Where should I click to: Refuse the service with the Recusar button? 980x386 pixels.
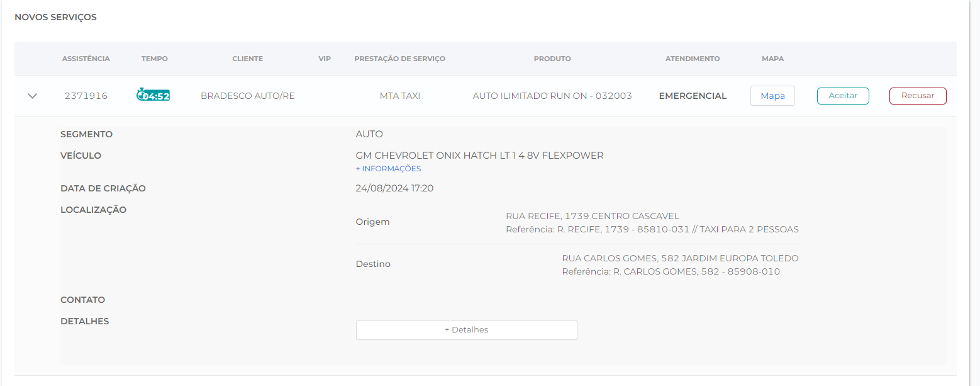pos(918,96)
